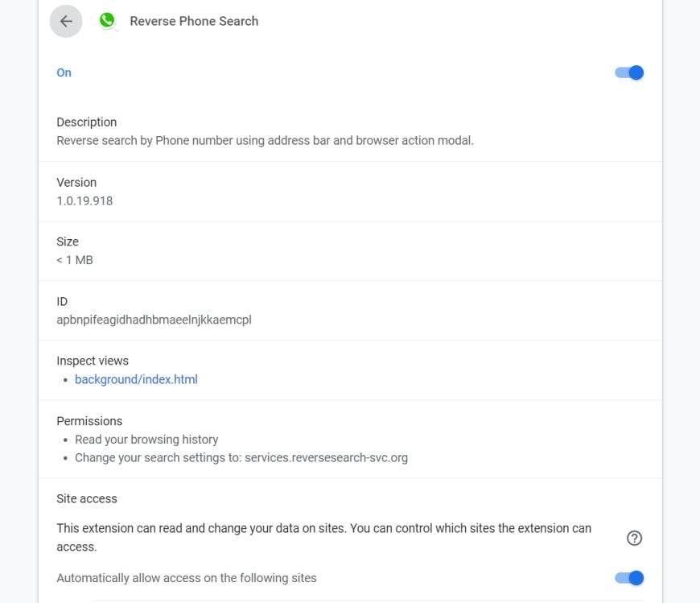
Task: Click the Reverse Phone Search title
Action: click(194, 22)
